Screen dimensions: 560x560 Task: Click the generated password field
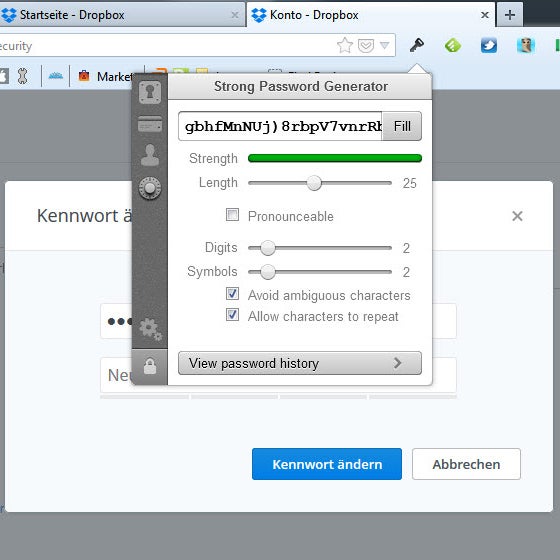[280, 126]
